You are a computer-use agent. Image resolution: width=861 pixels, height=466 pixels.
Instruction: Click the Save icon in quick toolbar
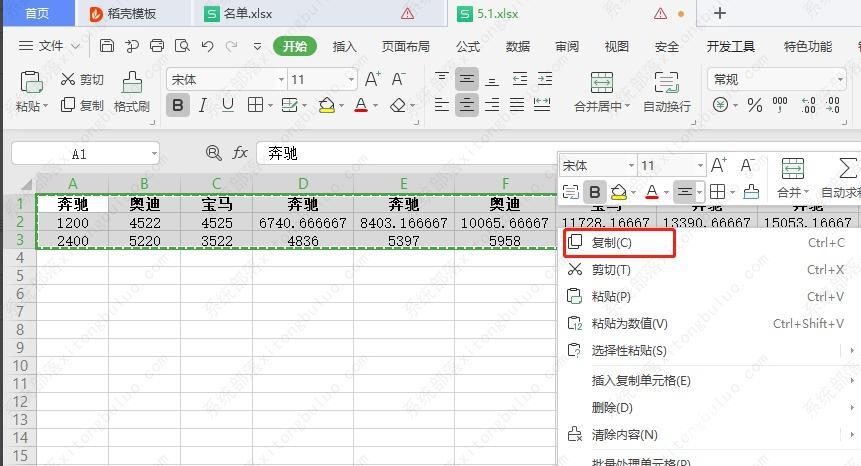107,46
